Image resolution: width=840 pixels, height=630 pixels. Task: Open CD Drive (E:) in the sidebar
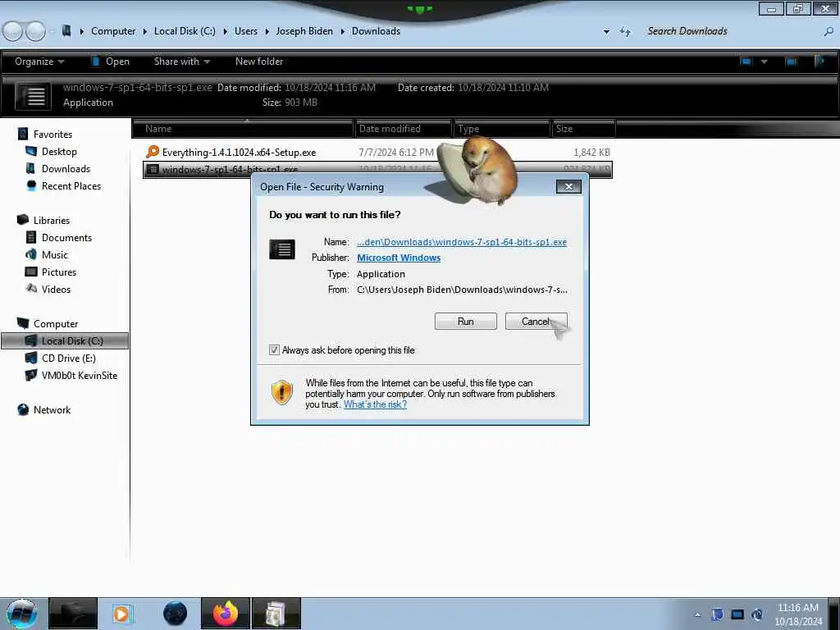pos(69,358)
